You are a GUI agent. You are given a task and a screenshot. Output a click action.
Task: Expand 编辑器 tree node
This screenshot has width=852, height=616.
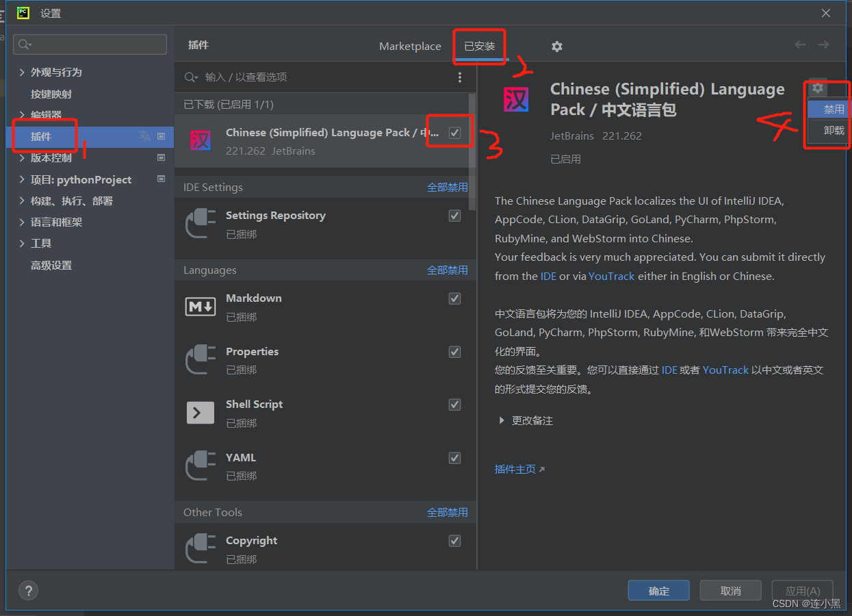click(23, 115)
